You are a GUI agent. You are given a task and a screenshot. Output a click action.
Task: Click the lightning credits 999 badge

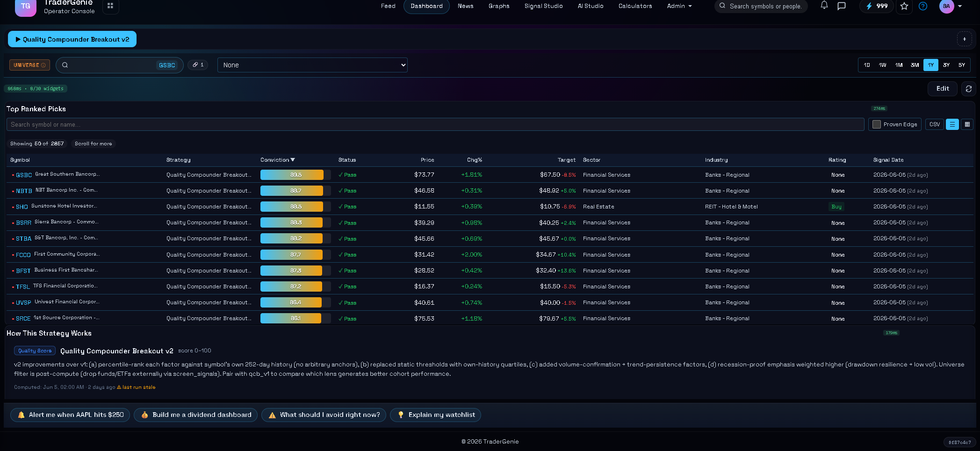coord(877,6)
